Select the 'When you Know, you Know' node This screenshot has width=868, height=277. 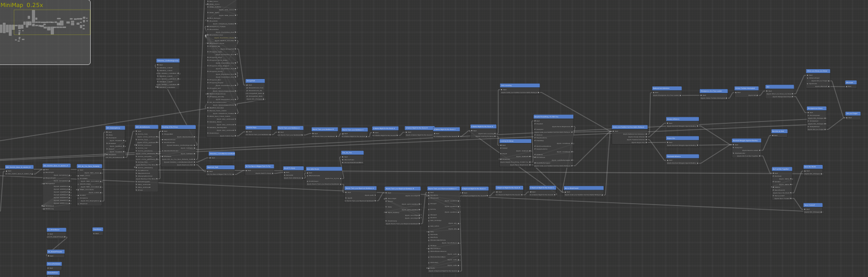(x=818, y=71)
